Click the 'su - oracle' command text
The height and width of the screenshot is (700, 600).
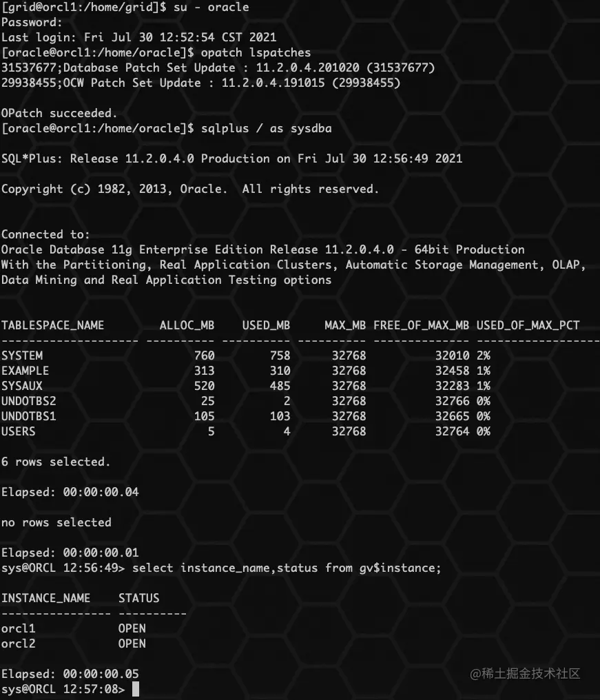211,7
